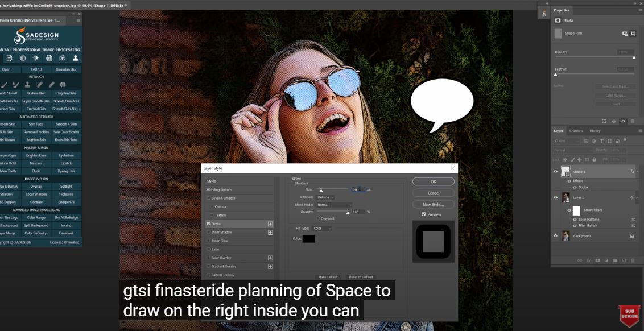
Task: Open the black stroke color swatch
Action: [309, 239]
